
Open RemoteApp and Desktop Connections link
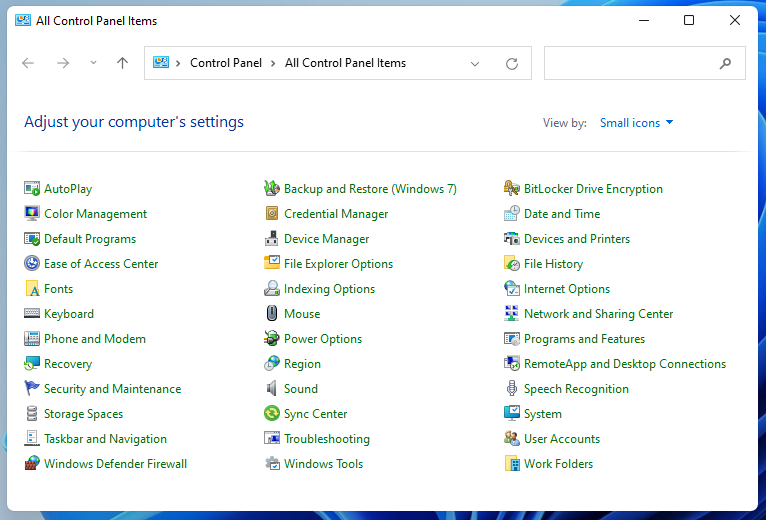(625, 364)
